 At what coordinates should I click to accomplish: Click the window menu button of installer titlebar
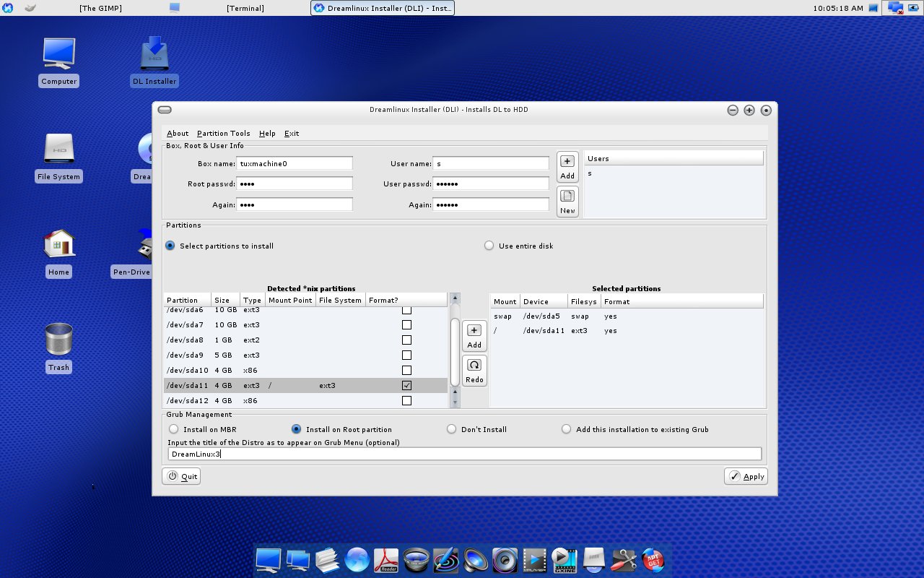pyautogui.click(x=165, y=110)
